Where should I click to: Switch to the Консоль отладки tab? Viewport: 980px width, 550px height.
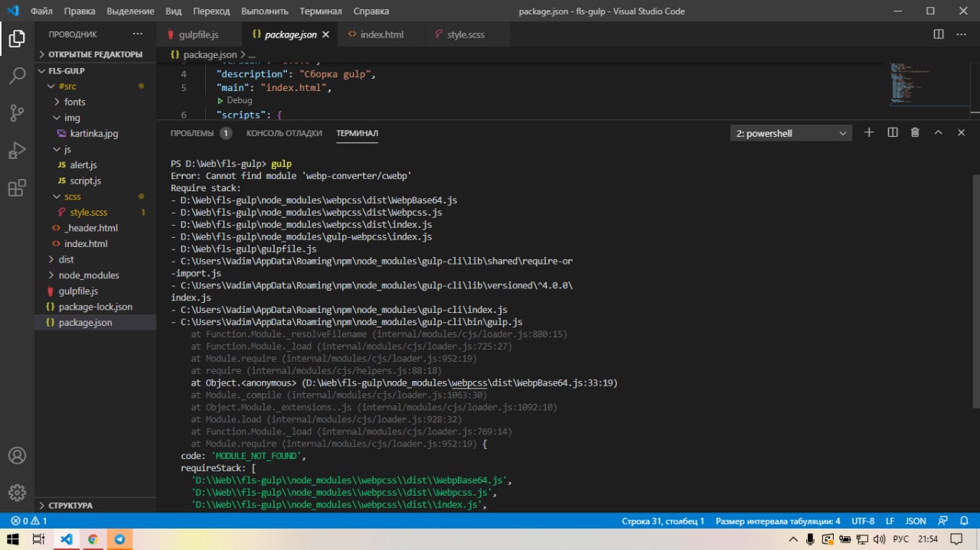[284, 133]
